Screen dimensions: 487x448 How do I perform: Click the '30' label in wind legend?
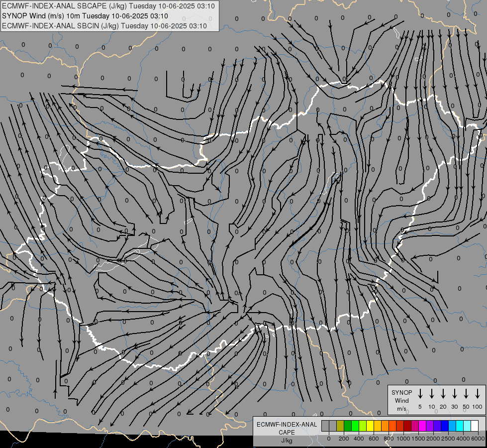454,407
